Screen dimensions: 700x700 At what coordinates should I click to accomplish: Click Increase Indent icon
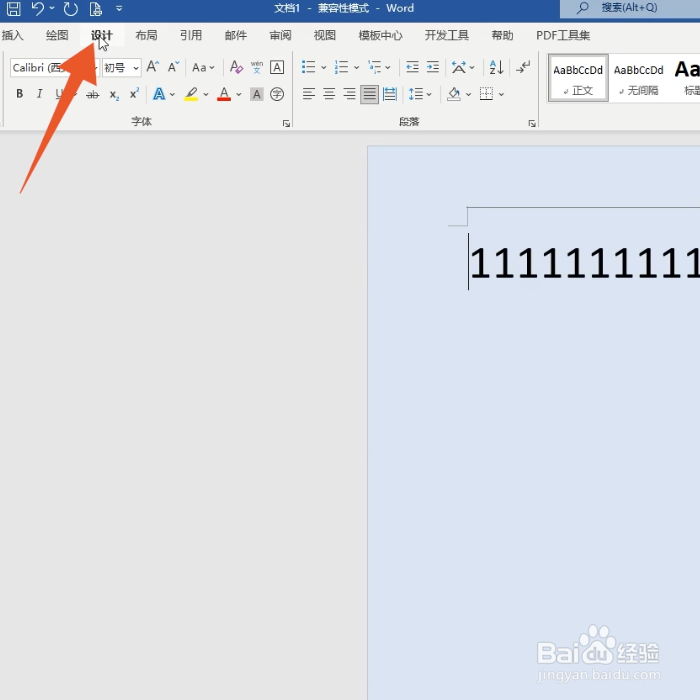click(433, 67)
